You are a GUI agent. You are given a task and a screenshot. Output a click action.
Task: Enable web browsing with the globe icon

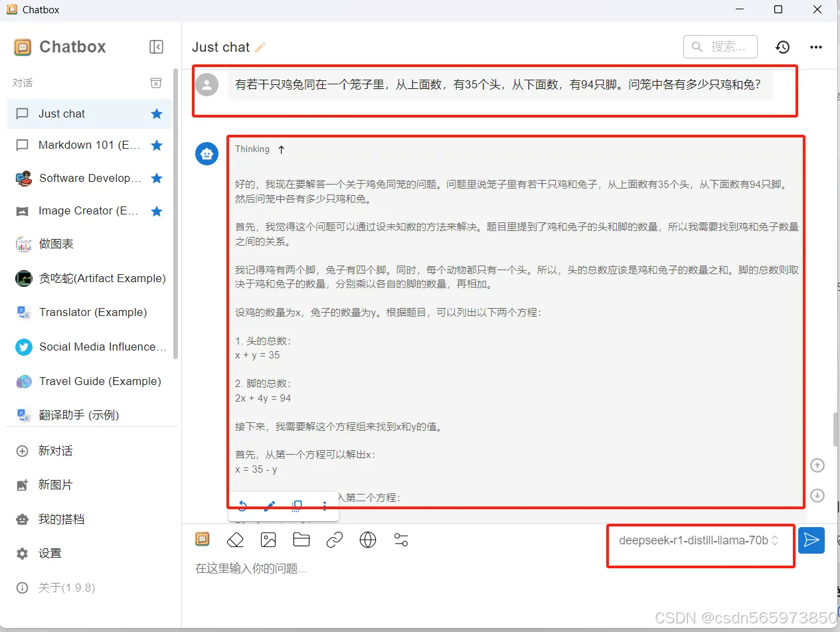click(368, 540)
